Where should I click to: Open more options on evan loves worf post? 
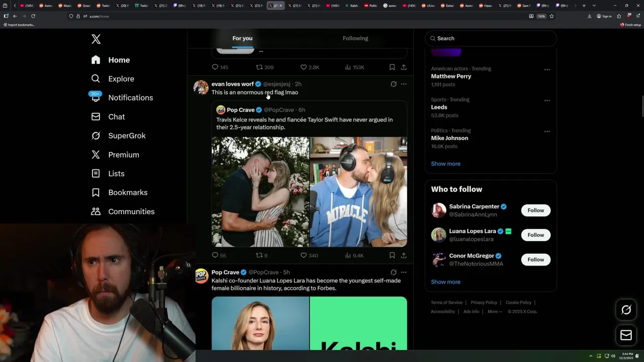pyautogui.click(x=404, y=84)
